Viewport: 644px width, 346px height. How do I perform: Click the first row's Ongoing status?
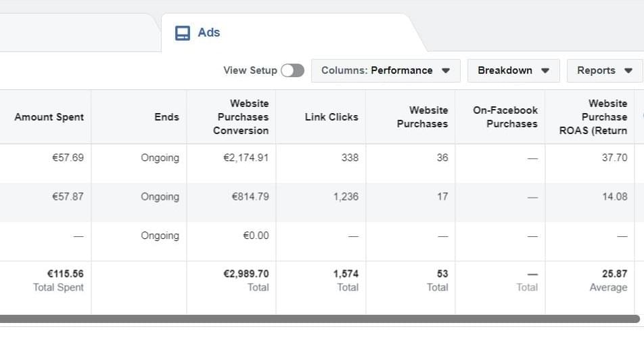click(x=160, y=158)
